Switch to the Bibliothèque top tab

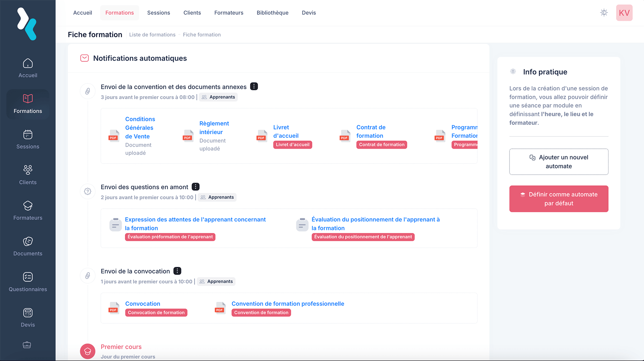(272, 13)
